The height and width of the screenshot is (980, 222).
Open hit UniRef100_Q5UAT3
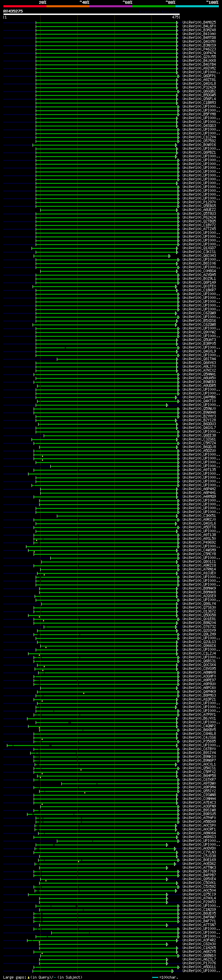point(199,340)
